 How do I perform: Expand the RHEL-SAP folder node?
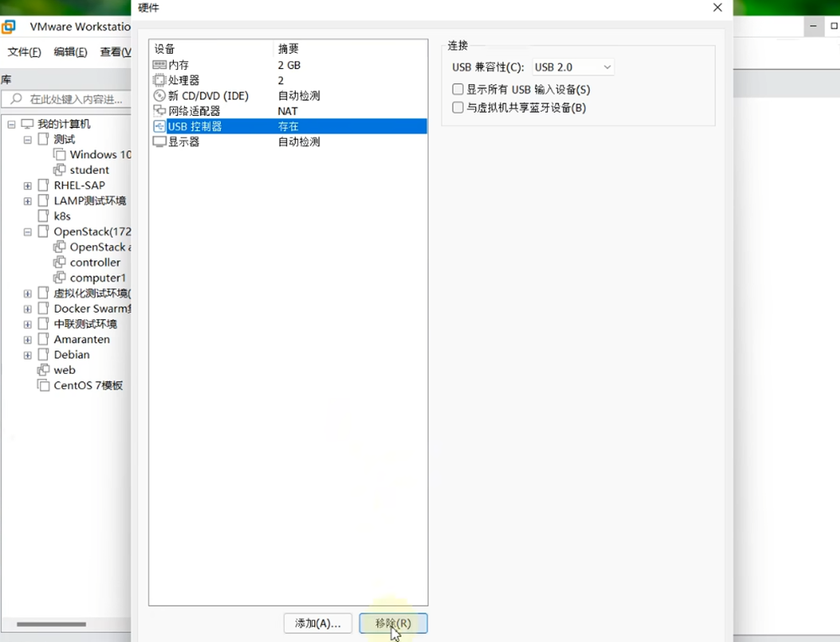pyautogui.click(x=28, y=186)
